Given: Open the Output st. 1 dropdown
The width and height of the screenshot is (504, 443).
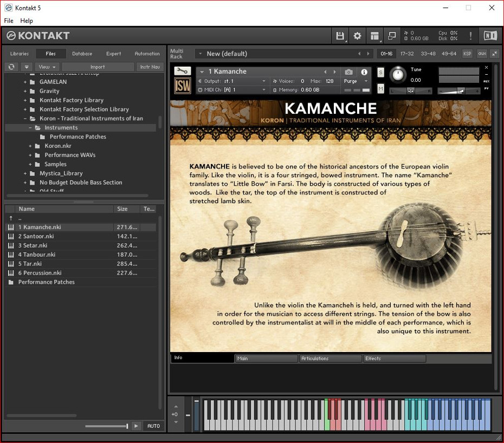Looking at the screenshot, I should 263,81.
